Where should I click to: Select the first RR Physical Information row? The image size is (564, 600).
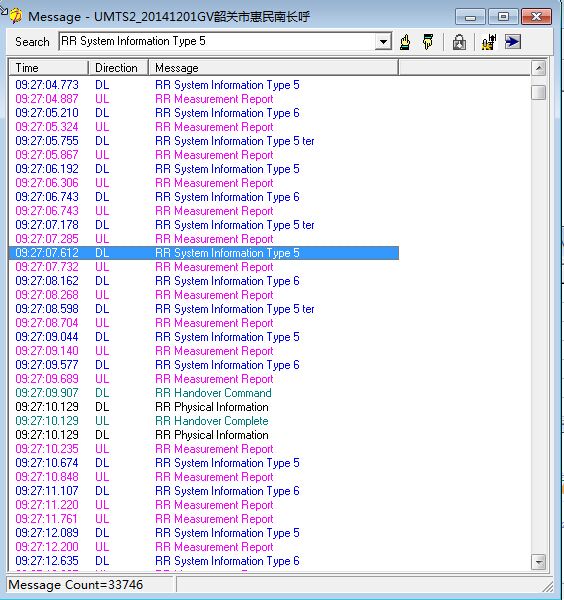pyautogui.click(x=204, y=407)
